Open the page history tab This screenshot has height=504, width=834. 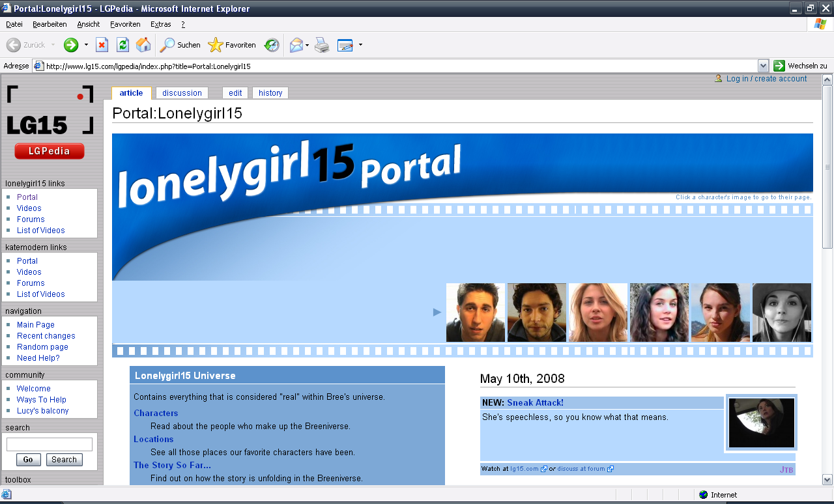pos(270,93)
